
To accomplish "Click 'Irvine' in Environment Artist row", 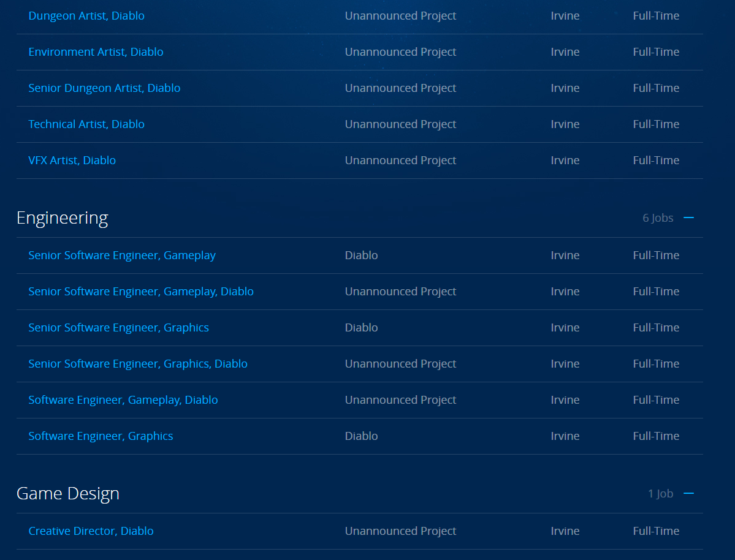I will (x=565, y=51).
